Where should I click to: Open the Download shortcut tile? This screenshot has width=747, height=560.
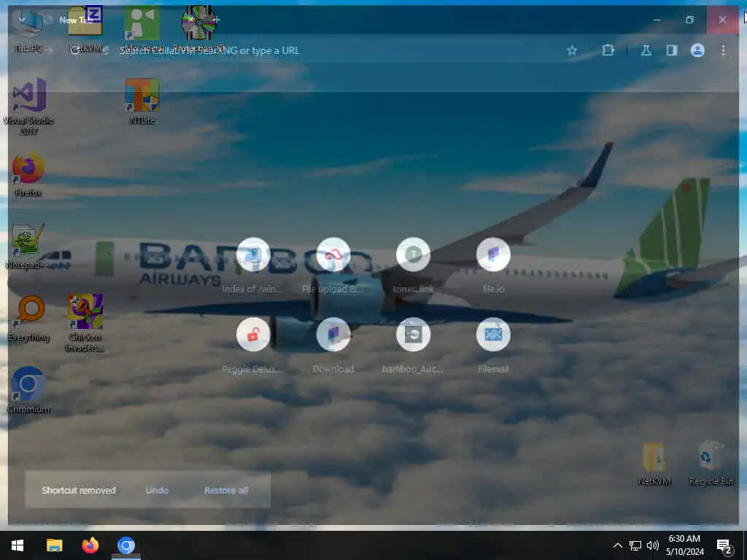click(x=333, y=345)
